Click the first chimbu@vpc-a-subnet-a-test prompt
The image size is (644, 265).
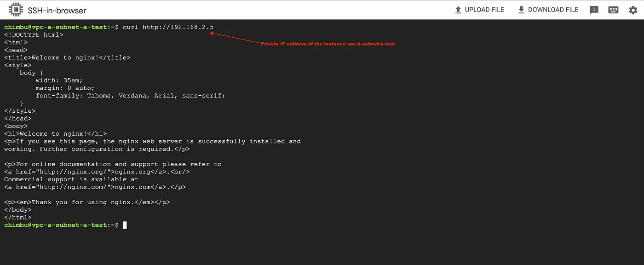click(55, 27)
